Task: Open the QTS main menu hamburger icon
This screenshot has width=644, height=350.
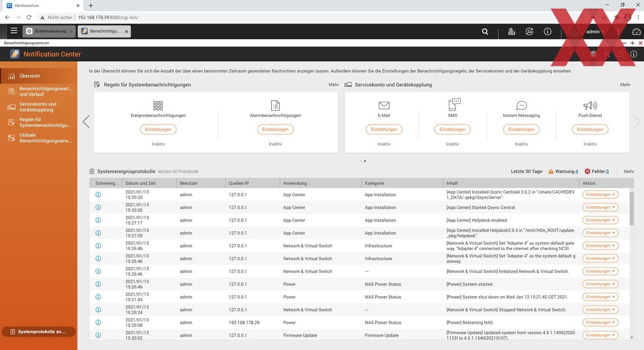Action: click(x=14, y=31)
